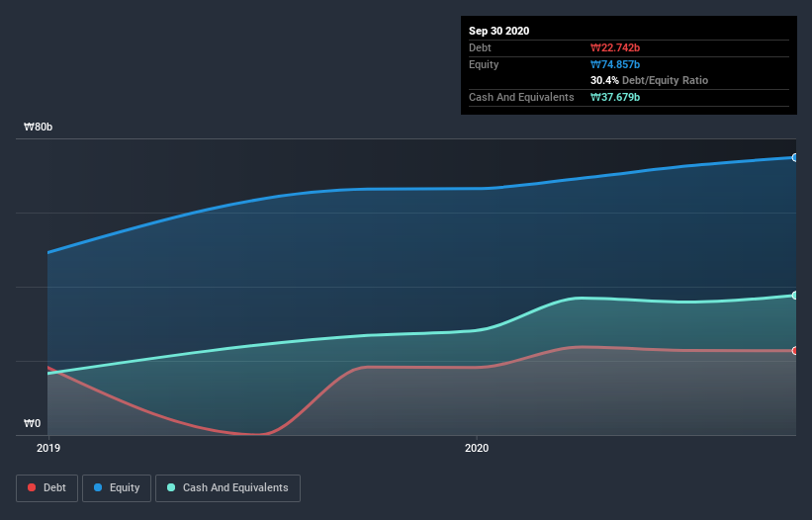Click the ₩74.857b equity value
The width and height of the screenshot is (812, 520).
pos(615,64)
